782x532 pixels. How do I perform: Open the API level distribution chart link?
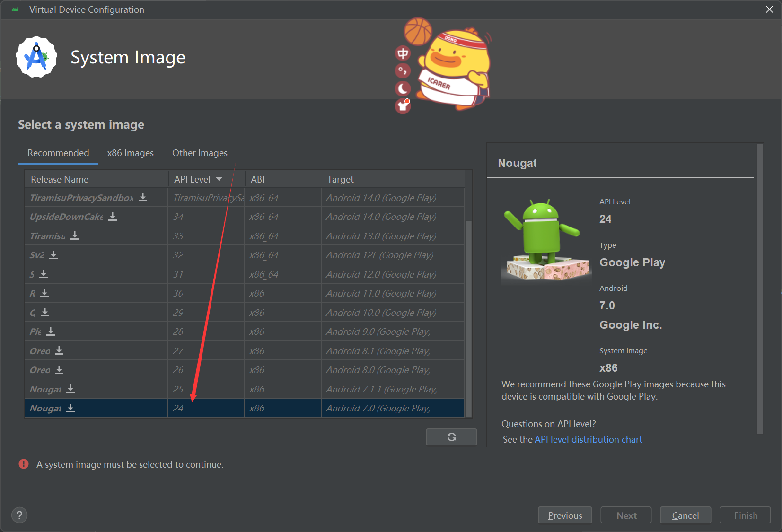pos(588,439)
